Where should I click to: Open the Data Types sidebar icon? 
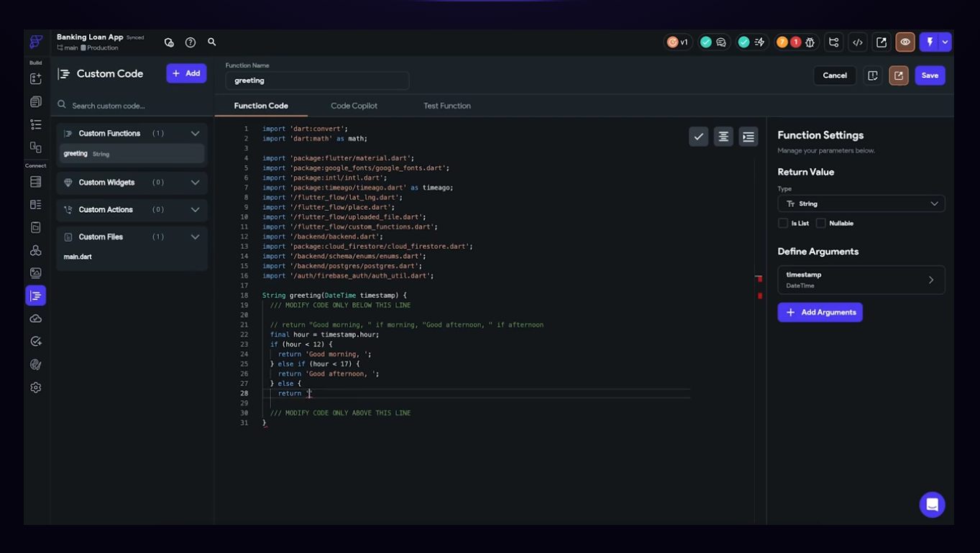(36, 205)
